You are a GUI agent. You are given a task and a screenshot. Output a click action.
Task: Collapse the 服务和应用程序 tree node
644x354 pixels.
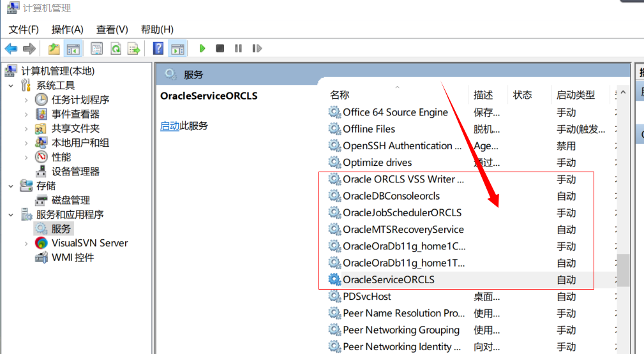(11, 214)
